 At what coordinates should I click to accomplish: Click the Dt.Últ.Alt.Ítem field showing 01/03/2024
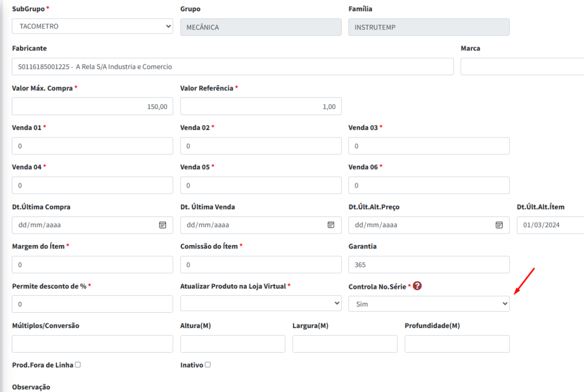click(x=550, y=225)
